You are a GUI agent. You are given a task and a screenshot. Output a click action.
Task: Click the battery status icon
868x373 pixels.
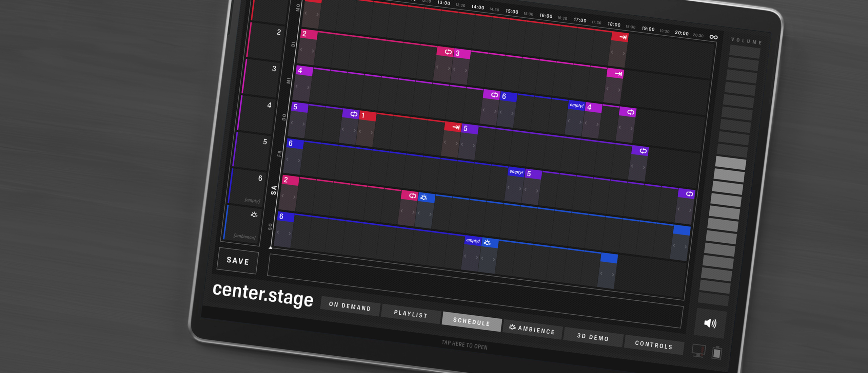tap(716, 353)
